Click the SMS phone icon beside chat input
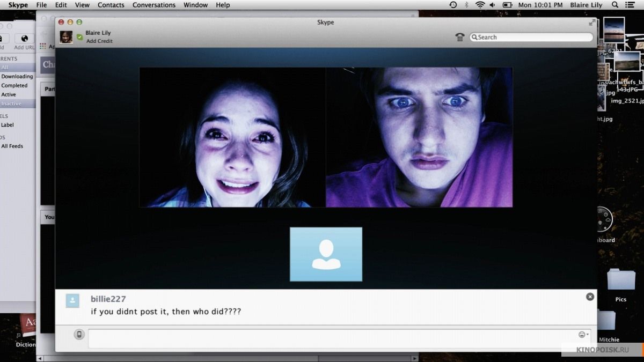Viewport: 644px width, 362px height. click(x=79, y=335)
